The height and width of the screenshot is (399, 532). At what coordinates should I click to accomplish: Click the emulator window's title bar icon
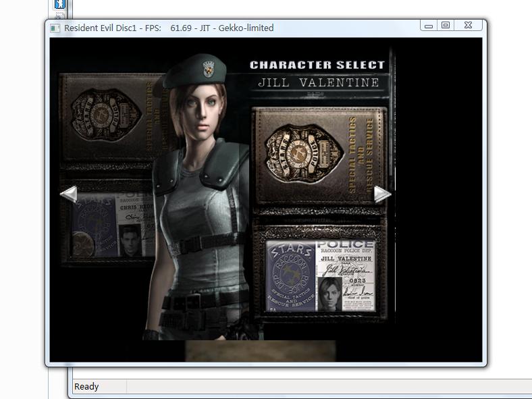click(x=56, y=28)
